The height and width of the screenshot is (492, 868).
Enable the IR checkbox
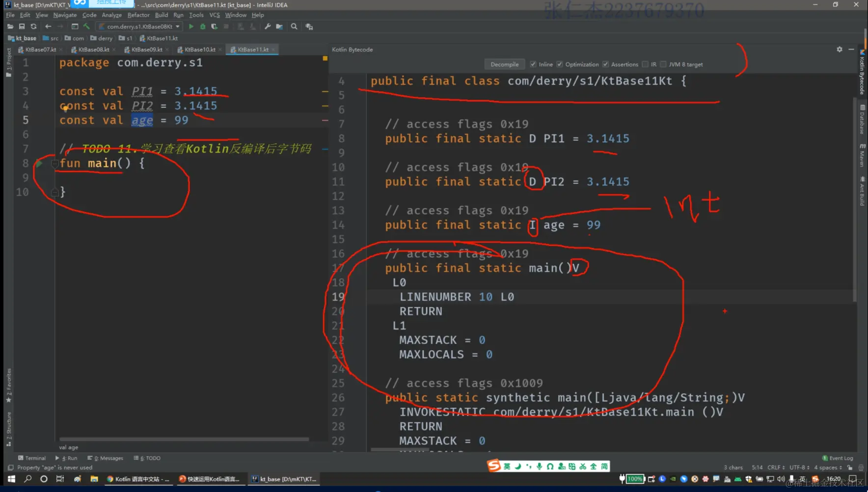645,64
